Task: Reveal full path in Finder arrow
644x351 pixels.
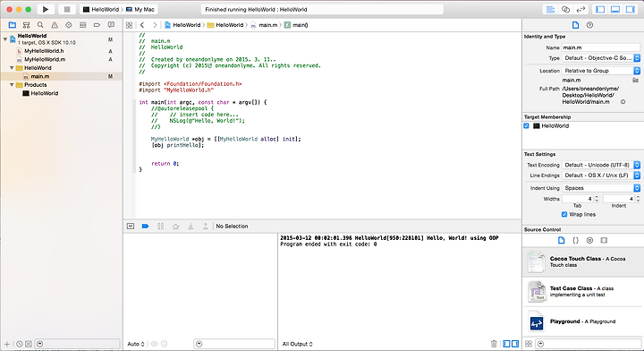Action: pos(623,101)
